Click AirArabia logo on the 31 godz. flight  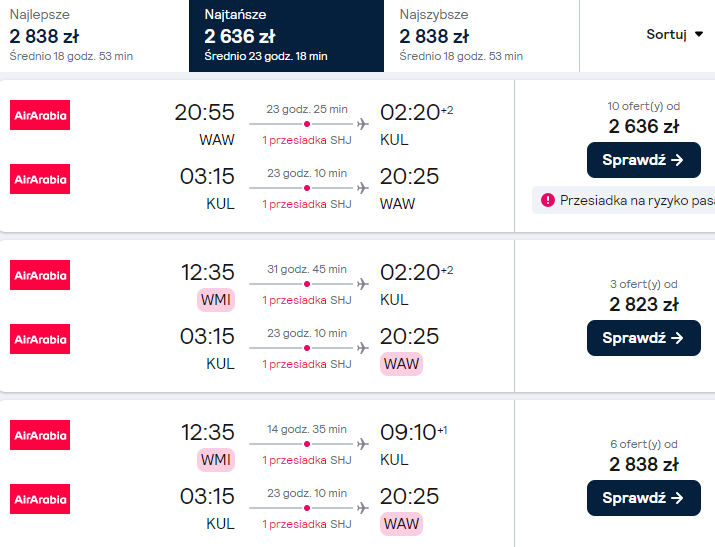click(x=40, y=275)
